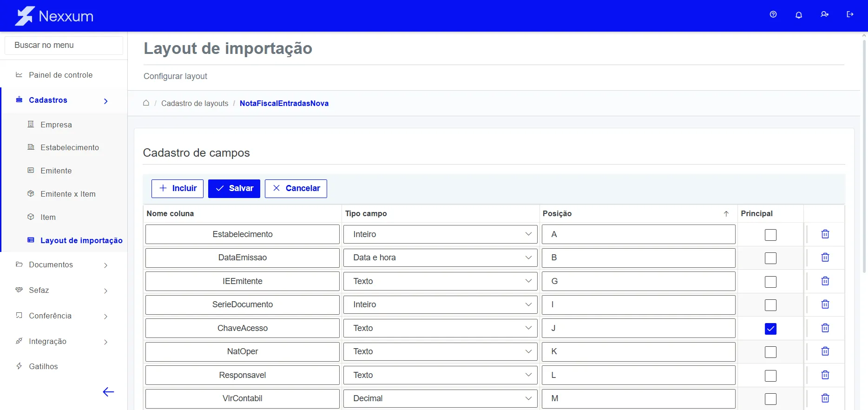Check Principal for the IEEmitente row
The width and height of the screenshot is (868, 410).
click(770, 282)
